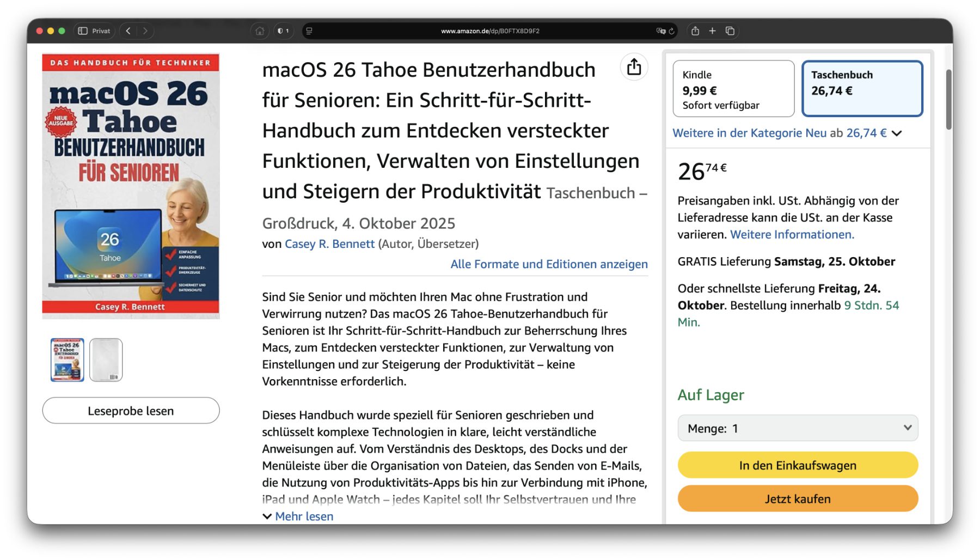Show the back cover thumbnail

coord(106,360)
